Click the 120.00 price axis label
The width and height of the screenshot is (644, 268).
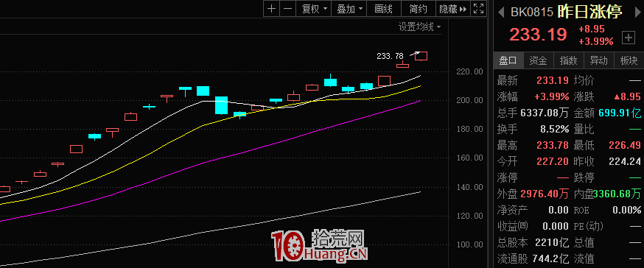coord(470,216)
